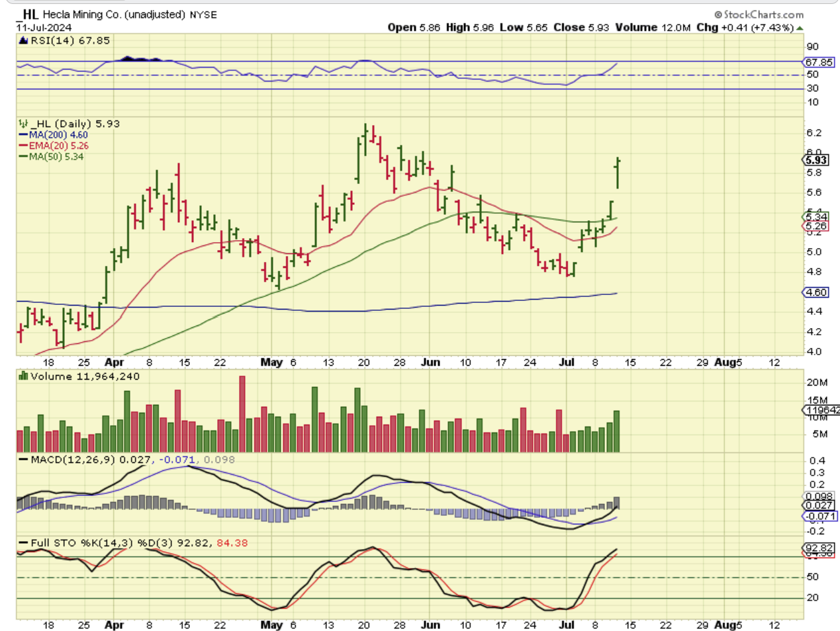Screen dimensions: 840x631
Task: Click the red EMA(20) legend line
Action: [x=23, y=146]
